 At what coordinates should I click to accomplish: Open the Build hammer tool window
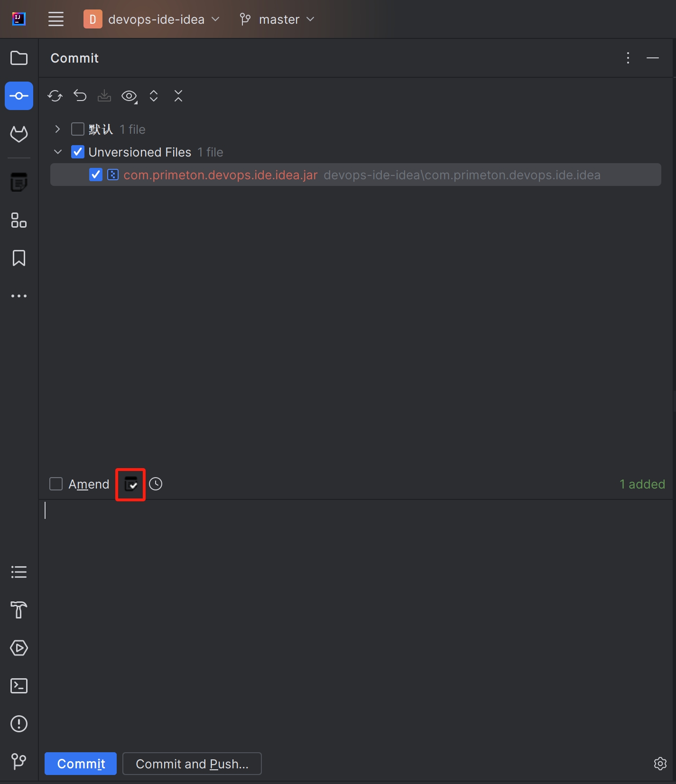point(19,610)
